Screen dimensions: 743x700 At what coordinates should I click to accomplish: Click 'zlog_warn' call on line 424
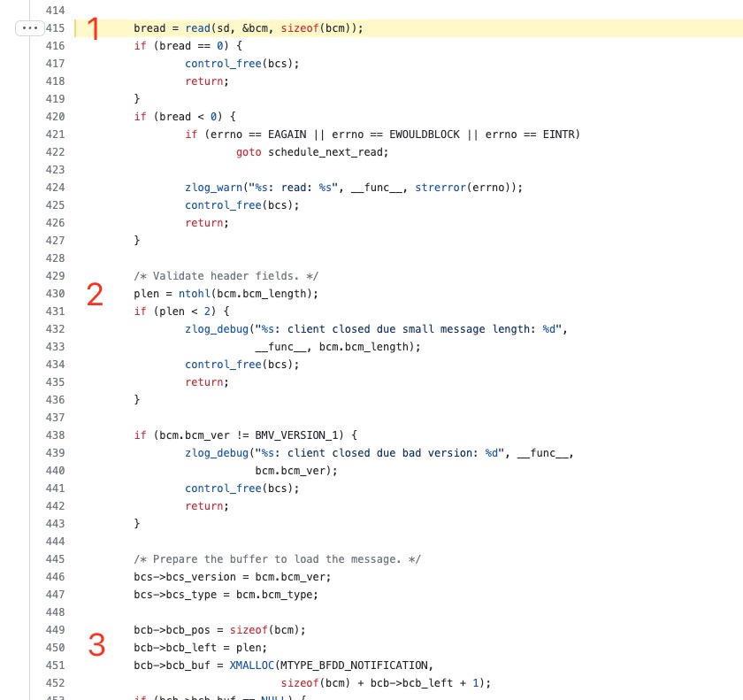pyautogui.click(x=214, y=188)
